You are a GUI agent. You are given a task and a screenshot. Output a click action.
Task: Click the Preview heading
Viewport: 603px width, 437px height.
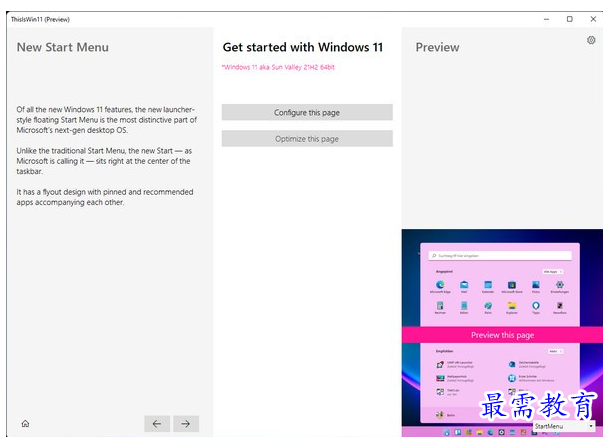point(438,47)
